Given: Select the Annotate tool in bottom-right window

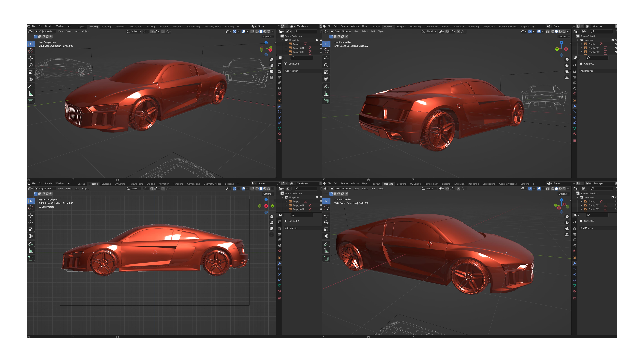Looking at the screenshot, I should pos(326,244).
